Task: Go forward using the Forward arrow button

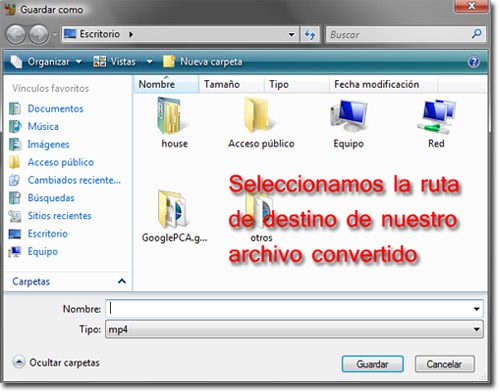Action: pyautogui.click(x=38, y=34)
